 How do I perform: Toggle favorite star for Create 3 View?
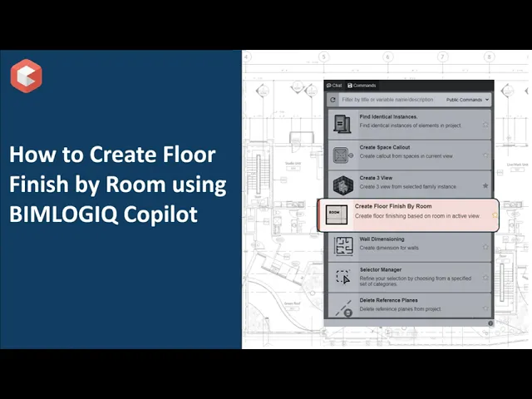click(485, 185)
